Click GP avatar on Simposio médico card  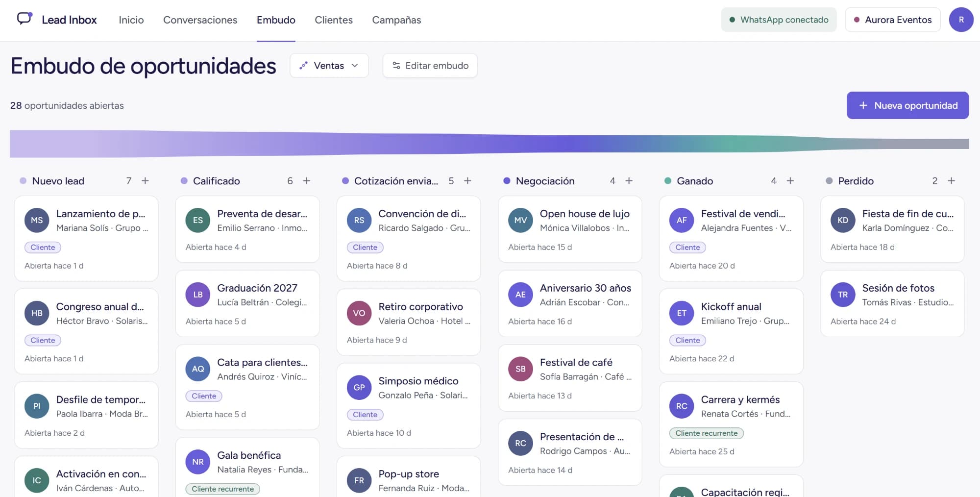(x=359, y=388)
